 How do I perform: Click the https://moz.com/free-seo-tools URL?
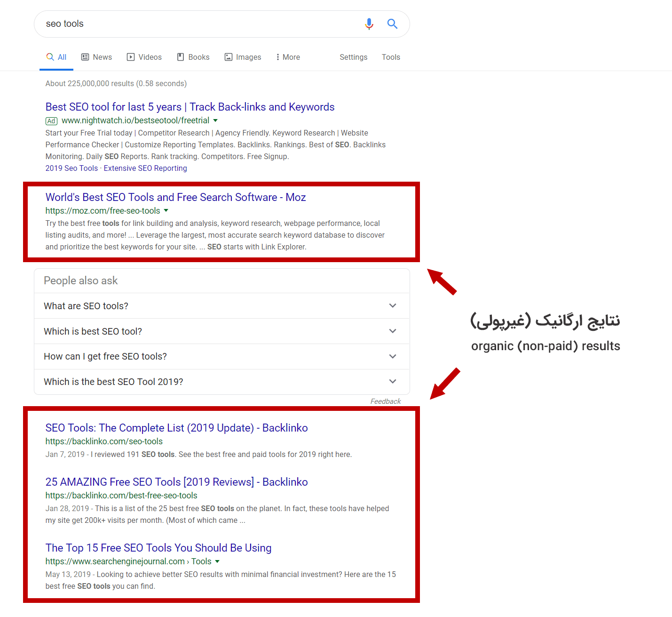pyautogui.click(x=103, y=211)
